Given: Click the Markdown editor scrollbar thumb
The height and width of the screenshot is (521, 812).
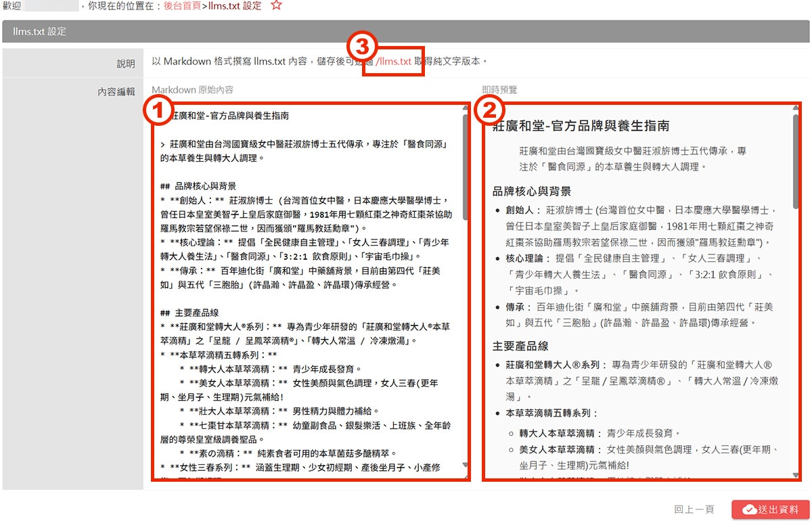Looking at the screenshot, I should pyautogui.click(x=465, y=167).
